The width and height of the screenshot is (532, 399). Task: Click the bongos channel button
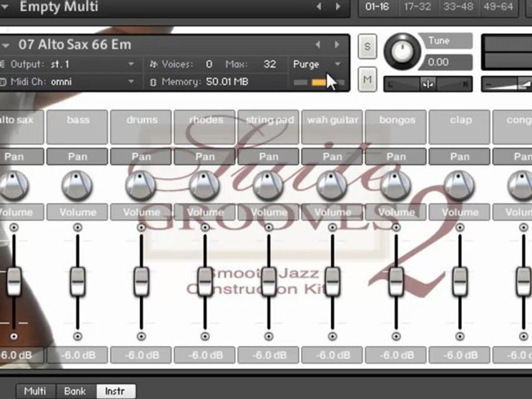tap(396, 127)
